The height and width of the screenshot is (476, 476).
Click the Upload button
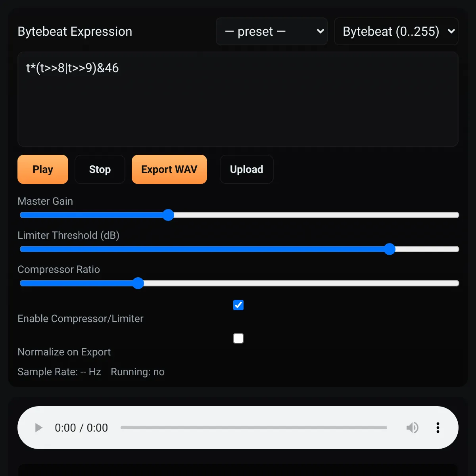pyautogui.click(x=247, y=169)
